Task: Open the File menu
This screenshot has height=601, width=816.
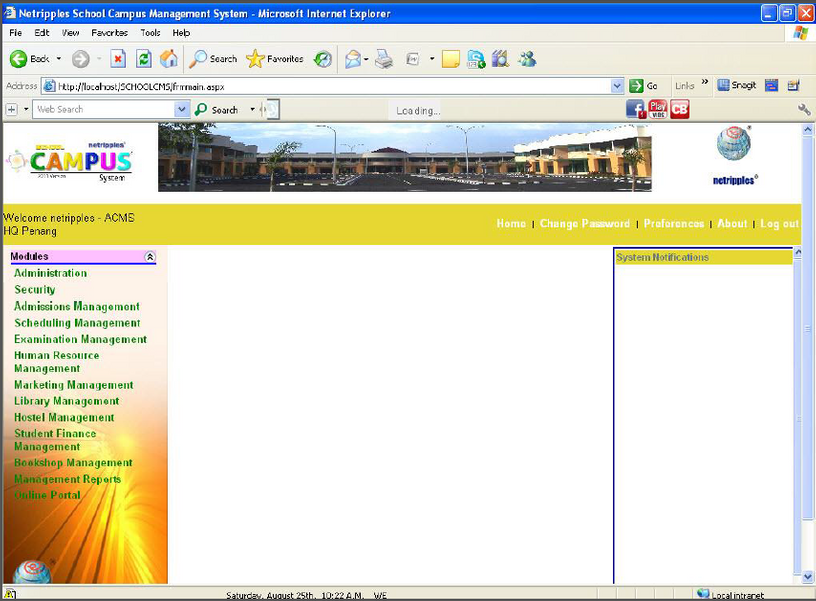Action: point(16,32)
